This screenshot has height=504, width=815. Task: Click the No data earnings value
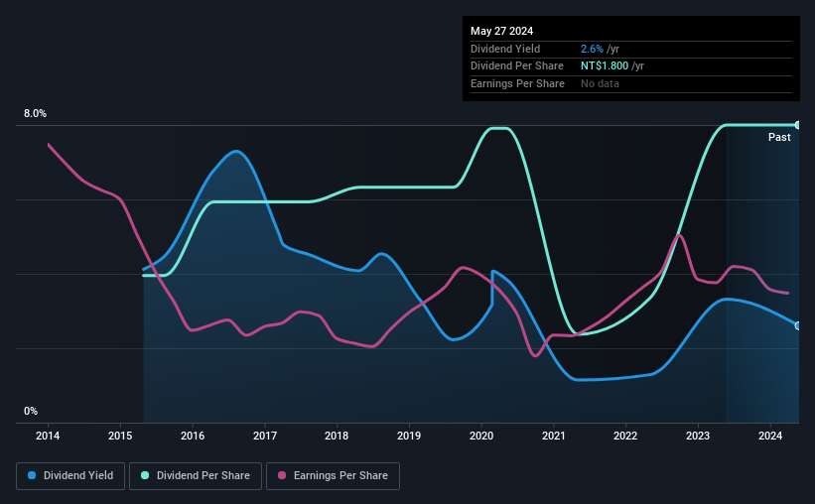tap(600, 83)
